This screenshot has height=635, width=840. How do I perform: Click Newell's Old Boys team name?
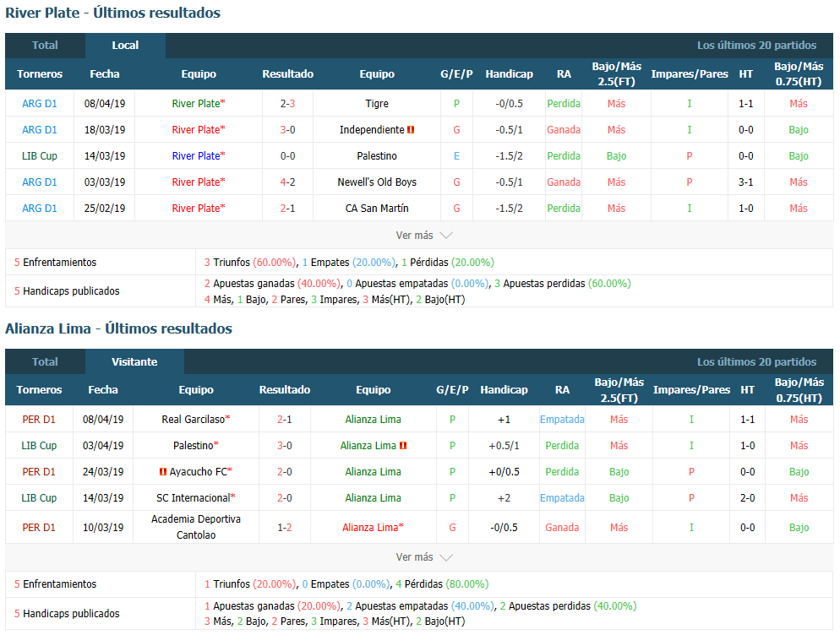[x=377, y=182]
